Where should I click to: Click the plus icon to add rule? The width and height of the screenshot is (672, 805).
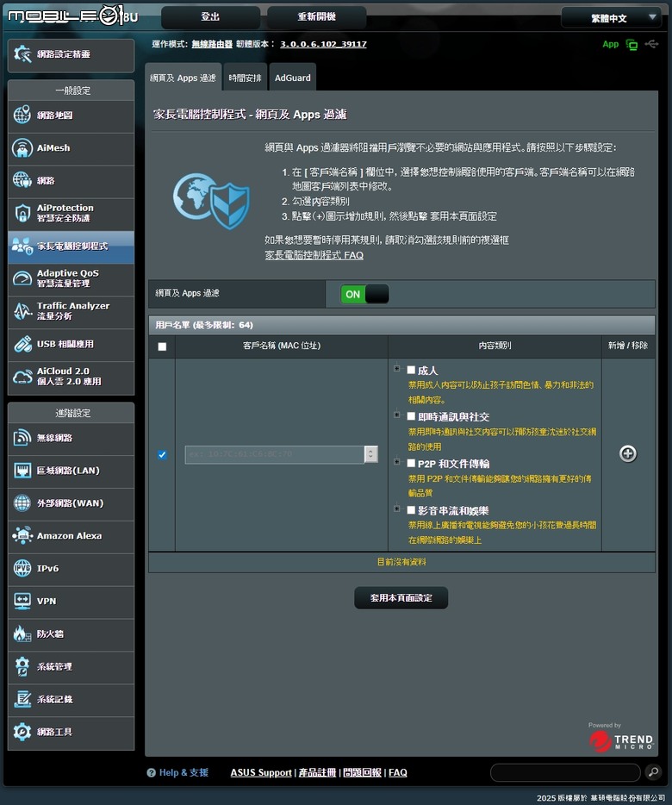pyautogui.click(x=628, y=454)
